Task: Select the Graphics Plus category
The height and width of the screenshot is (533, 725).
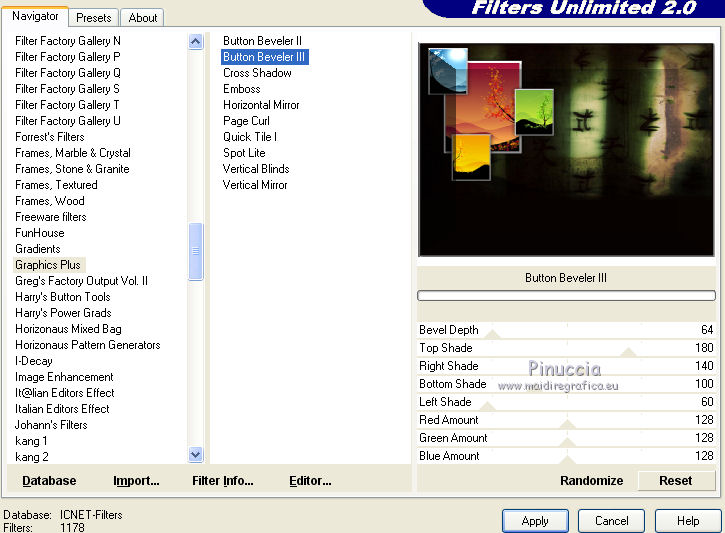Action: (x=48, y=265)
